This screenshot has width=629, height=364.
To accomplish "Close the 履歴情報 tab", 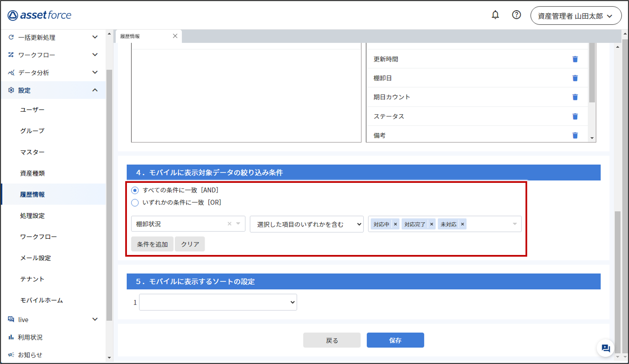I will pyautogui.click(x=175, y=36).
